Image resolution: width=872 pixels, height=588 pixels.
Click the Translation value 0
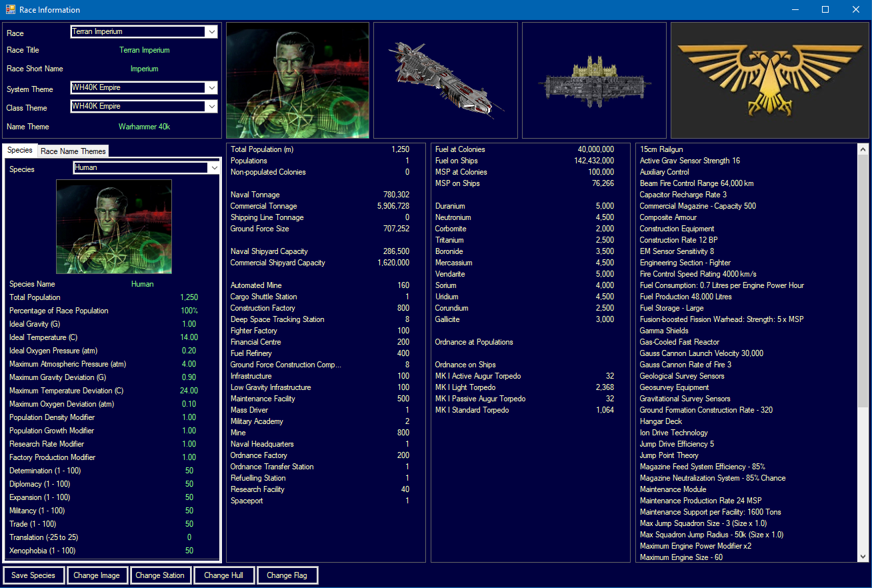189,537
